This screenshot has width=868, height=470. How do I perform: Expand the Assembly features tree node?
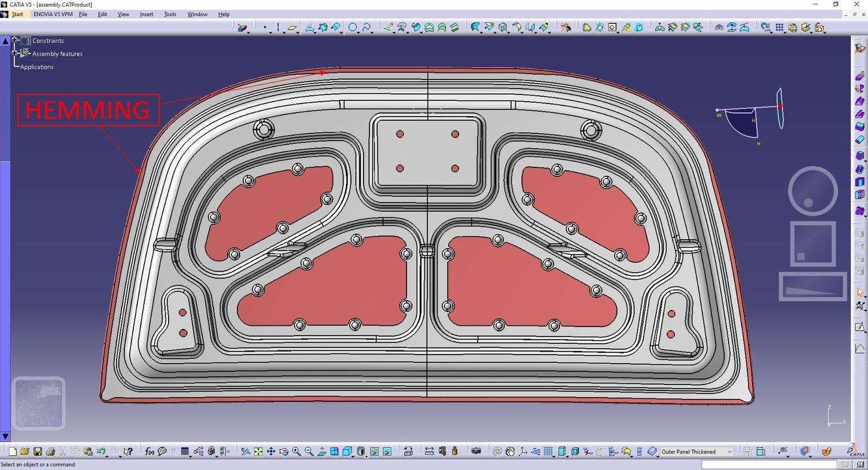tap(15, 53)
